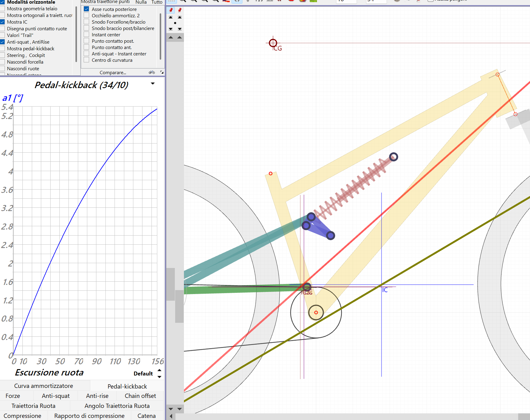Click the trajectory list vertical scrollbar

[161, 36]
